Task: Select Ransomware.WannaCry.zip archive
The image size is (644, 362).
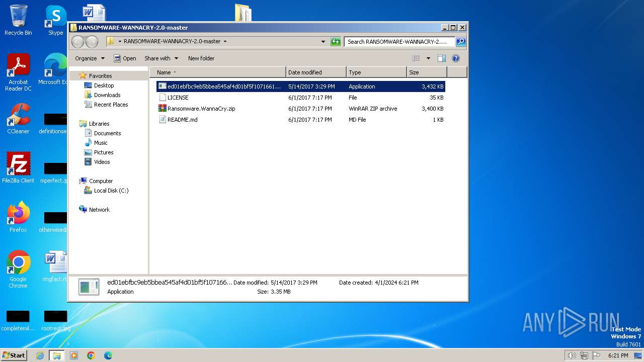Action: 301,109
